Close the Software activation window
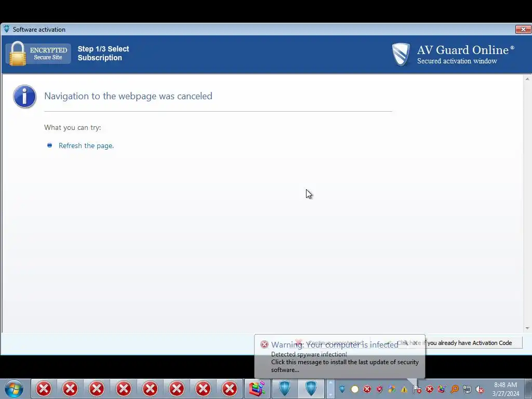Viewport: 532px width, 399px height. 523,30
